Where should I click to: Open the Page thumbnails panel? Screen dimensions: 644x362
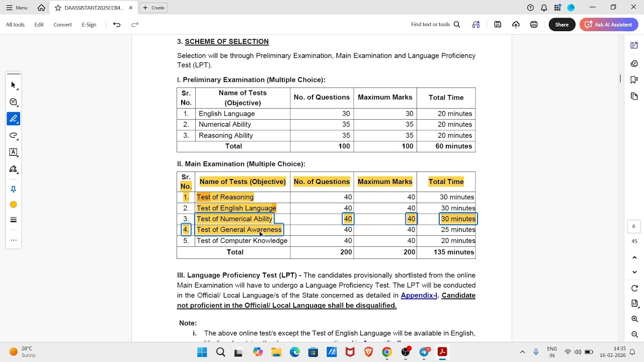(x=634, y=96)
